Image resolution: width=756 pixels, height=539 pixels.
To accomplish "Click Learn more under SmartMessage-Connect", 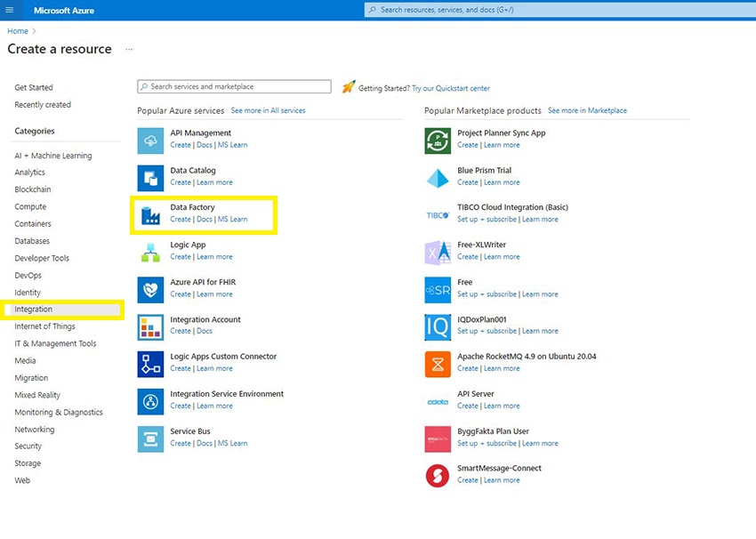I will [x=502, y=480].
